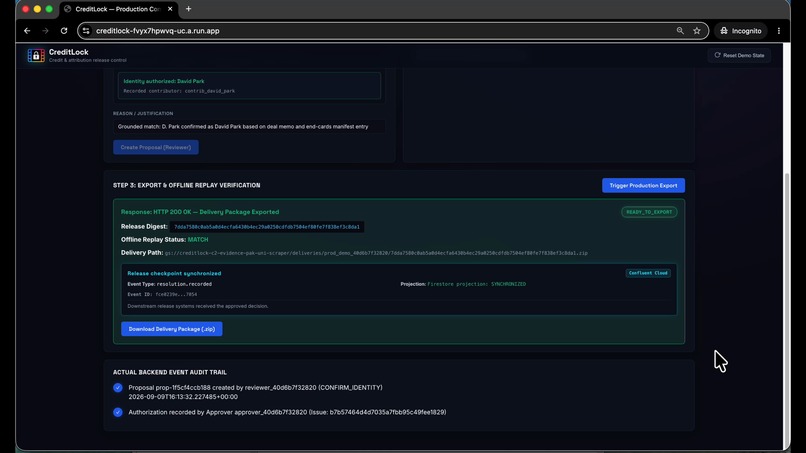Click the Create Proposal (Reviewer) button

click(156, 147)
